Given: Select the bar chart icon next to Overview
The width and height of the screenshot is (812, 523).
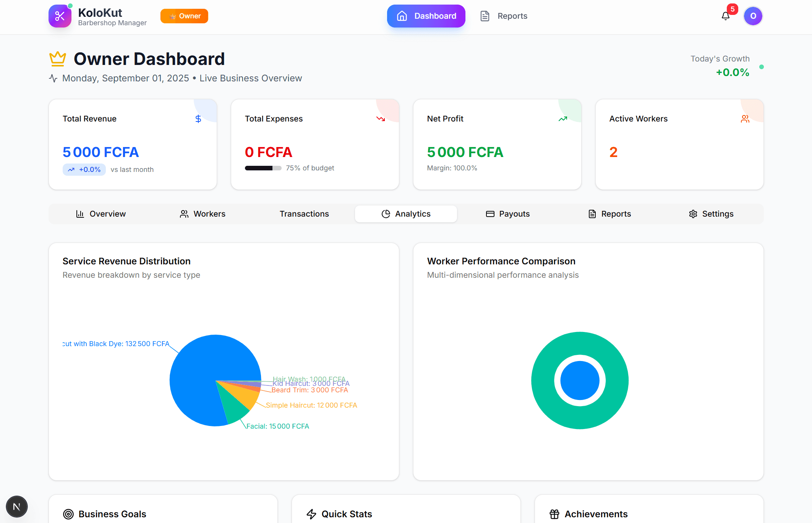Looking at the screenshot, I should point(79,214).
